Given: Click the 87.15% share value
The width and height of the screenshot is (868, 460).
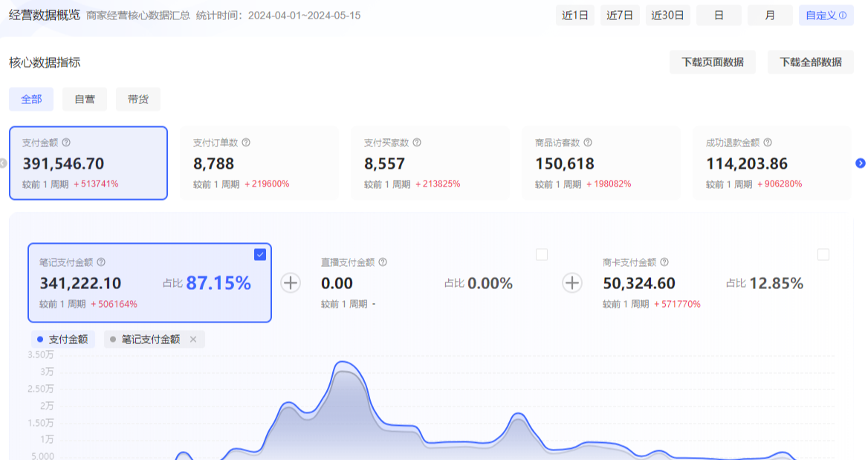Looking at the screenshot, I should pos(218,283).
